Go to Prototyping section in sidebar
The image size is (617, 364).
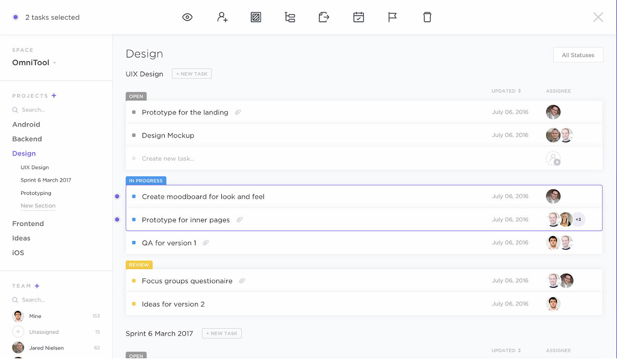tap(36, 193)
